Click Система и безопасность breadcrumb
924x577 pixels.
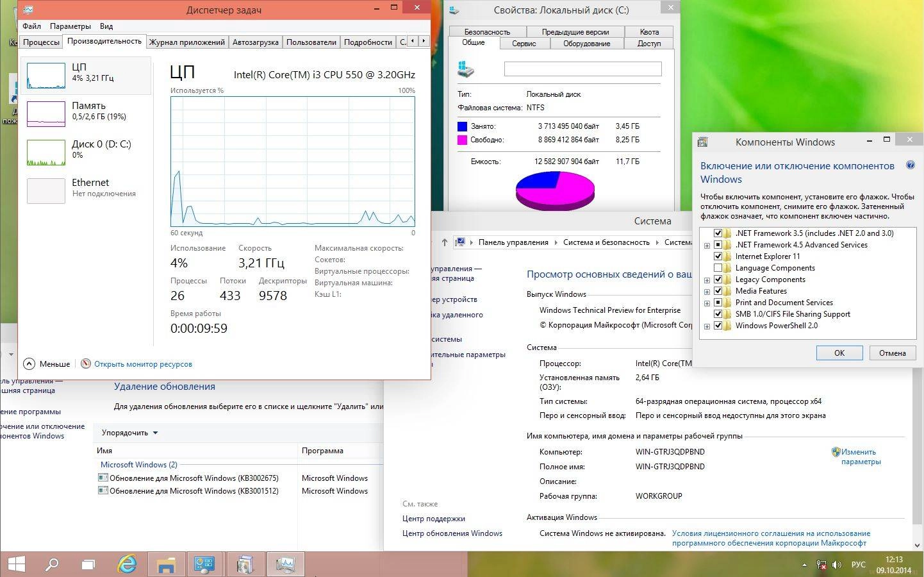606,242
